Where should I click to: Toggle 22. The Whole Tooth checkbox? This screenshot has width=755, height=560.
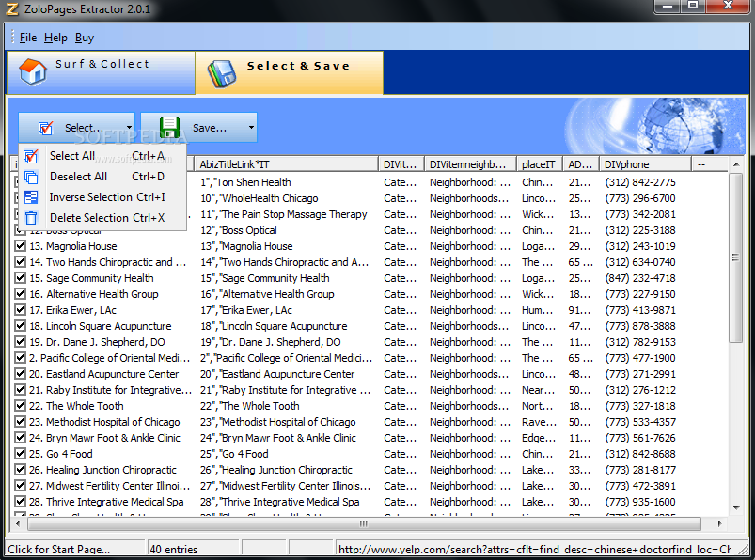coord(20,406)
